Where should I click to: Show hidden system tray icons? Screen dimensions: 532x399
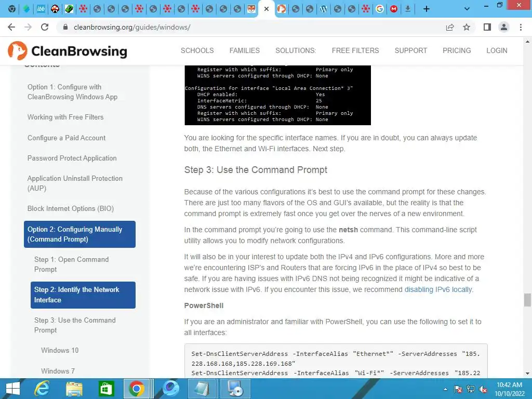[x=445, y=389]
